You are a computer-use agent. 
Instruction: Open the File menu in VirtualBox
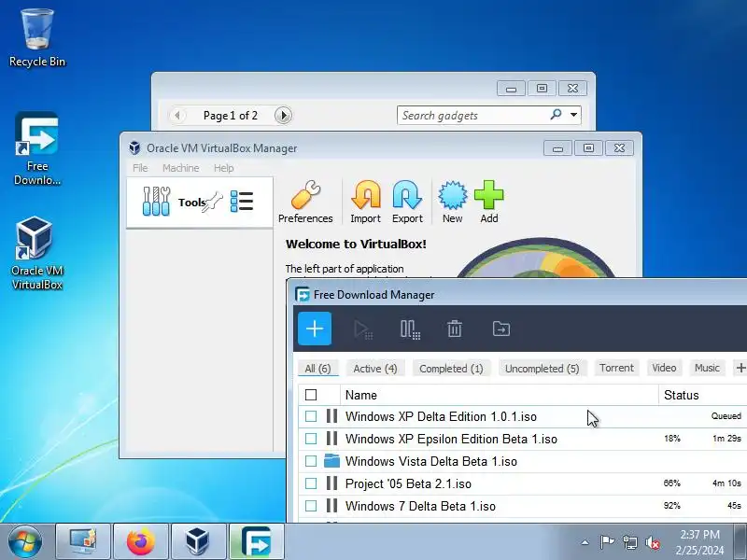[140, 168]
